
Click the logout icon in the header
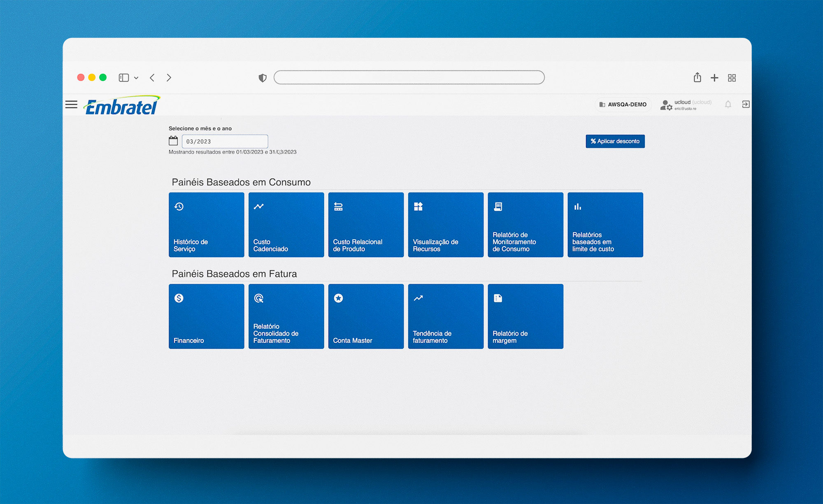pos(746,105)
